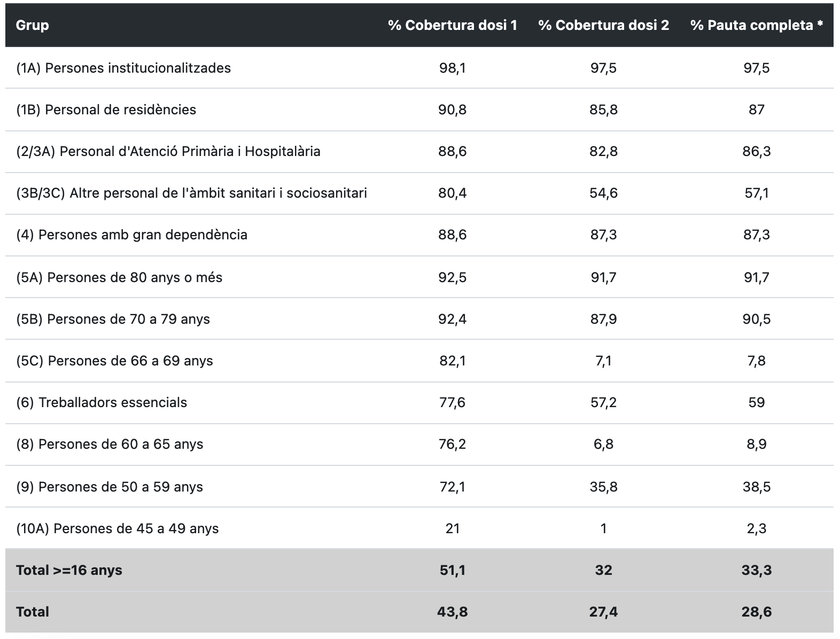The height and width of the screenshot is (639, 840).
Task: Click the Total pauta completa value 28,6
Action: tap(756, 612)
